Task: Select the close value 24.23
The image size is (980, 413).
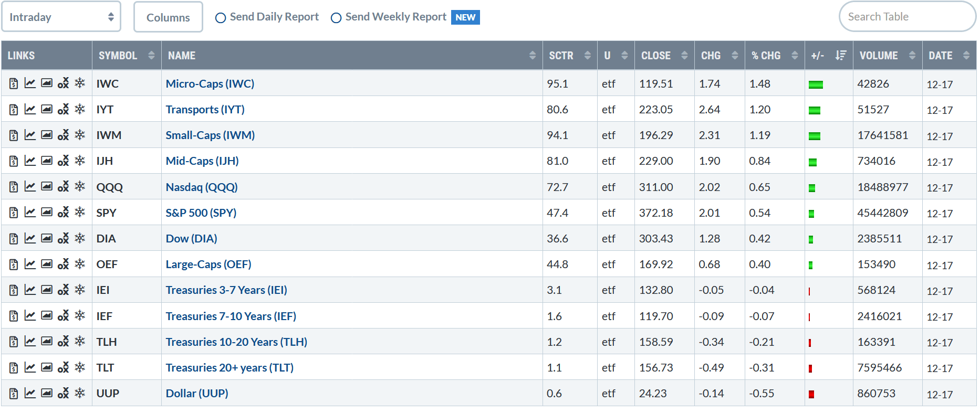Action: pyautogui.click(x=653, y=393)
